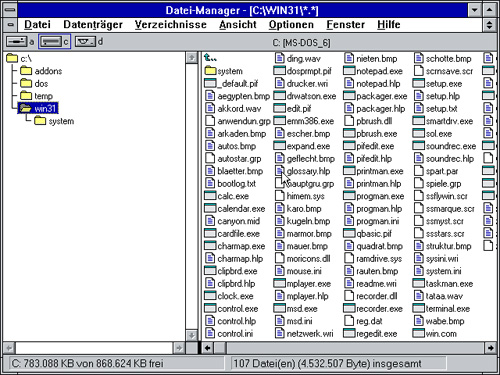This screenshot has width=500, height=375.
Task: Select aegypten.bmp file icon
Action: click(x=210, y=96)
